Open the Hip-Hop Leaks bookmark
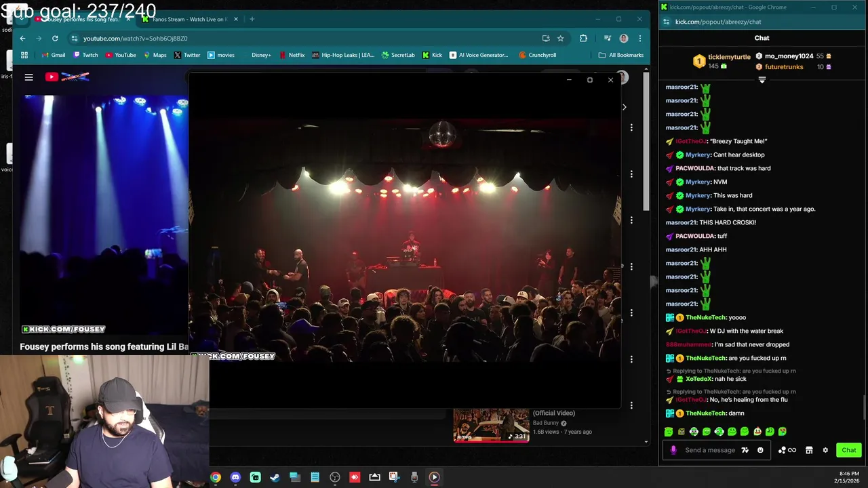868x488 pixels. coord(343,55)
